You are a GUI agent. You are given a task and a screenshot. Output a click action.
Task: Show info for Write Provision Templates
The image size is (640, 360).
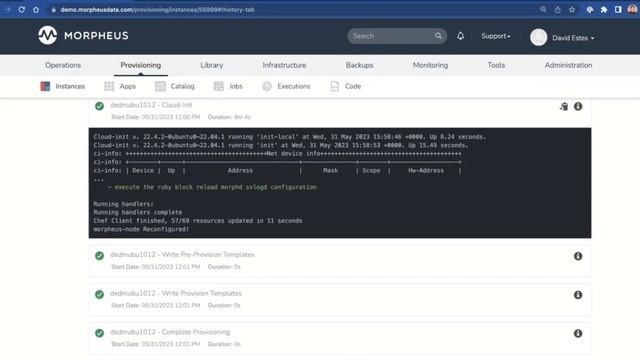tap(578, 295)
